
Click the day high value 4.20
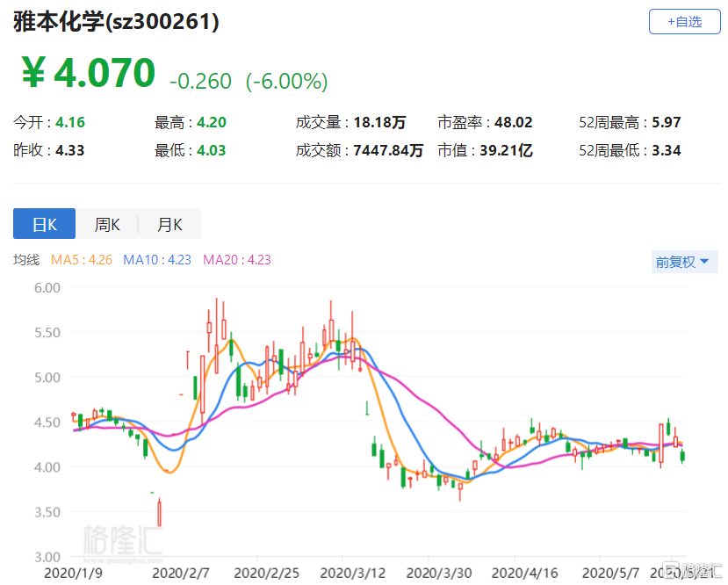212,122
